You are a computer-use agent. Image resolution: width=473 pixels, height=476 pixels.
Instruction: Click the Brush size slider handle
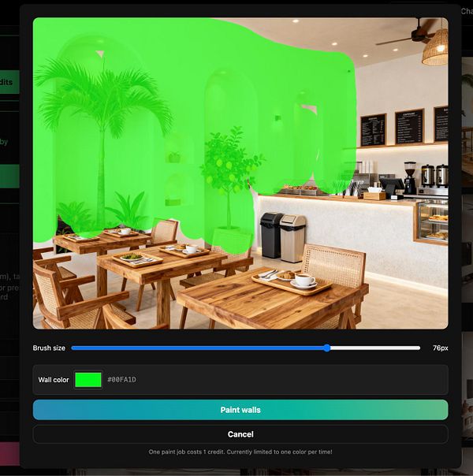326,348
